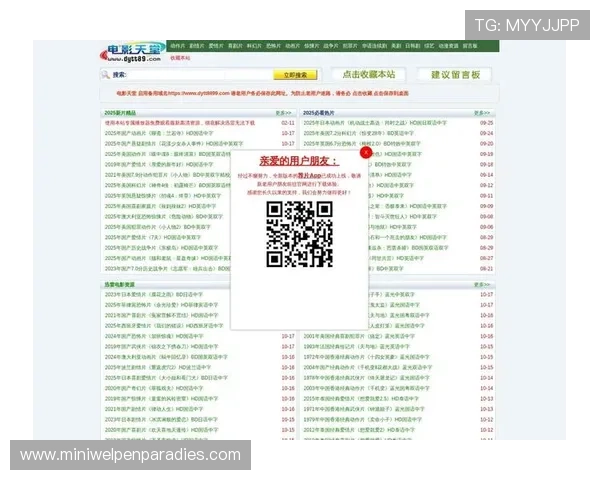Open the 爱情片 navigation item

pyautogui.click(x=216, y=46)
